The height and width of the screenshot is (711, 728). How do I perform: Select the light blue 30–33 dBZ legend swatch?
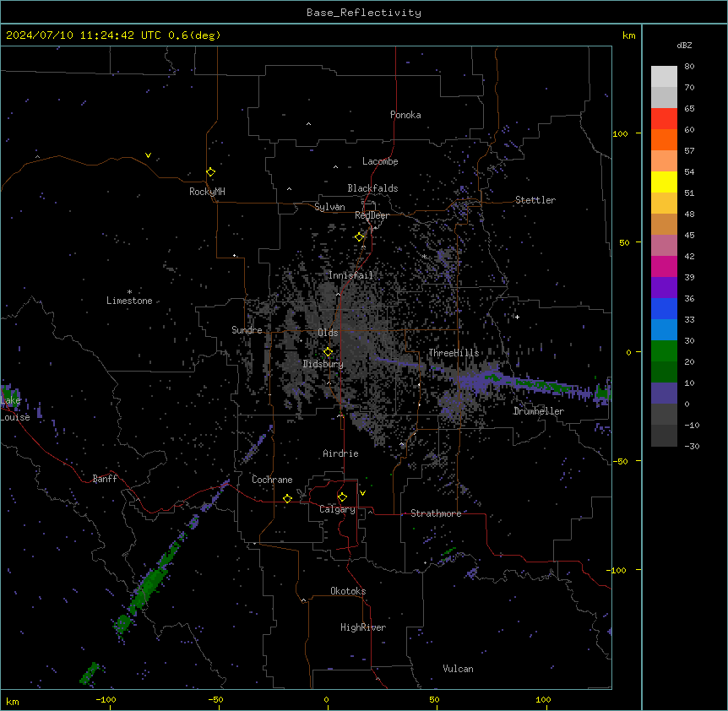click(664, 329)
